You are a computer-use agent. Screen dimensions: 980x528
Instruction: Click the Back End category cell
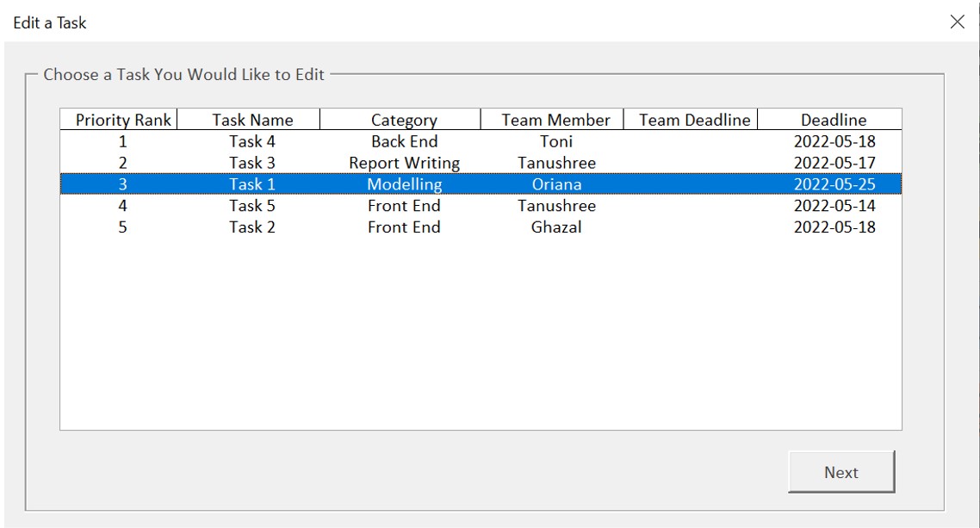pos(404,140)
